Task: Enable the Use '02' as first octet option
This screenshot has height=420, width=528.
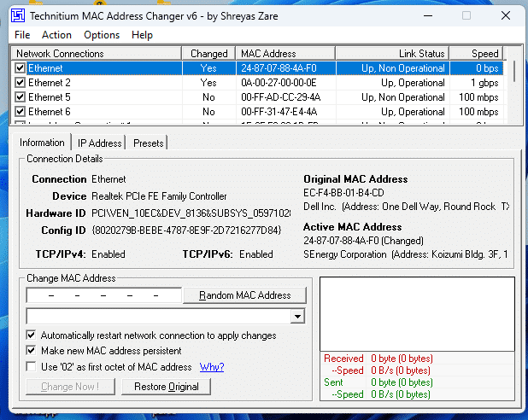Action: [32, 367]
